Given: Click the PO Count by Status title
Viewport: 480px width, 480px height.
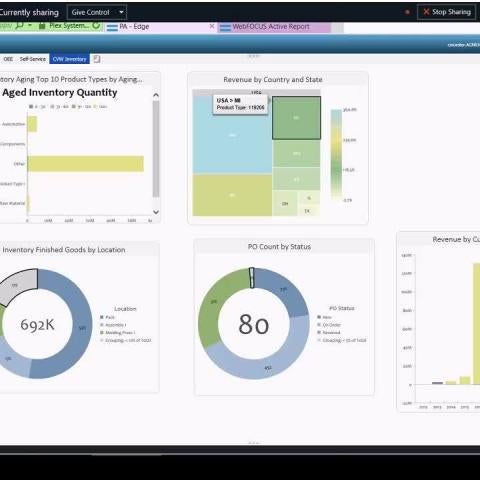Looking at the screenshot, I should pos(279,247).
